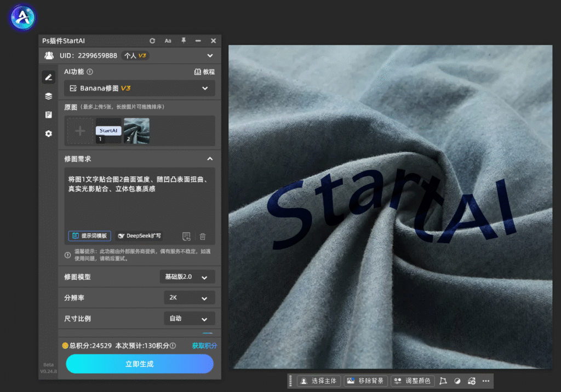Screen dimensions: 561x392
Task: Click the 获取积分 link
Action: pyautogui.click(x=205, y=345)
